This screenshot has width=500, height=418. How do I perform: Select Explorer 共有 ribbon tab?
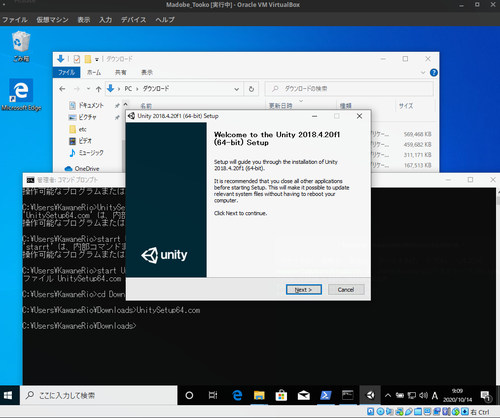click(x=120, y=72)
